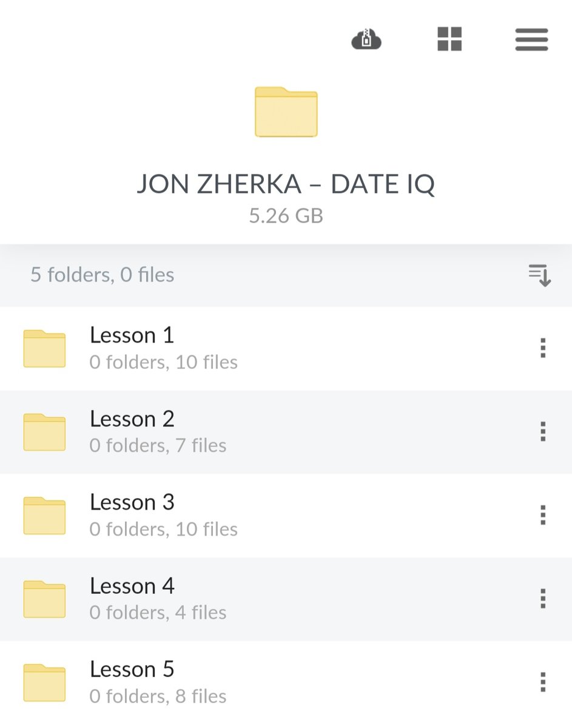Image resolution: width=572 pixels, height=728 pixels.
Task: Open the hamburger menu
Action: tap(531, 40)
